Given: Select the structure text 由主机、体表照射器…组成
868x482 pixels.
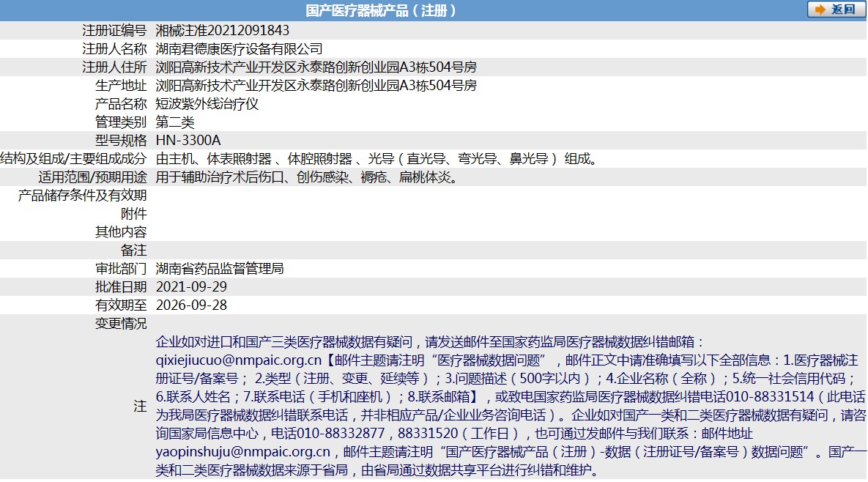Looking at the screenshot, I should (377, 159).
